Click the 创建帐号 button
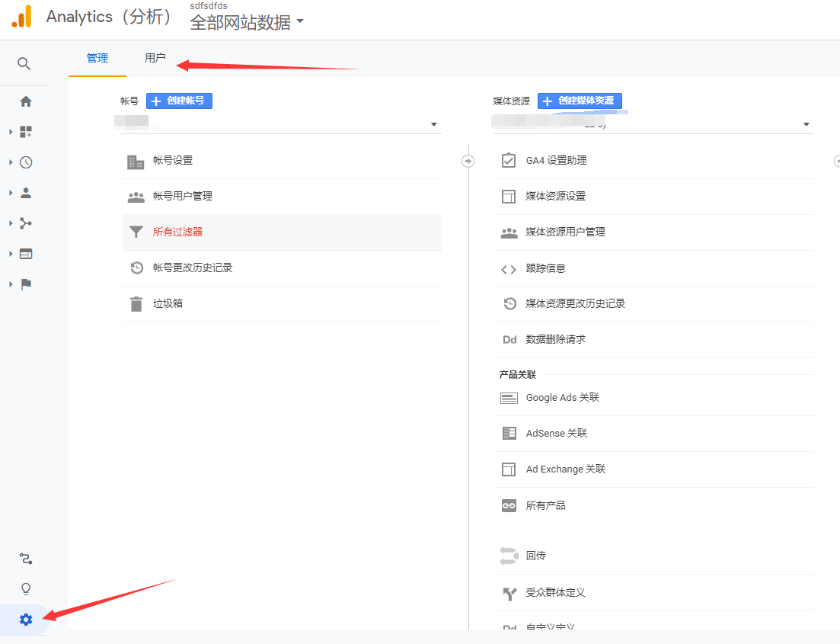This screenshot has height=644, width=840. tap(179, 101)
